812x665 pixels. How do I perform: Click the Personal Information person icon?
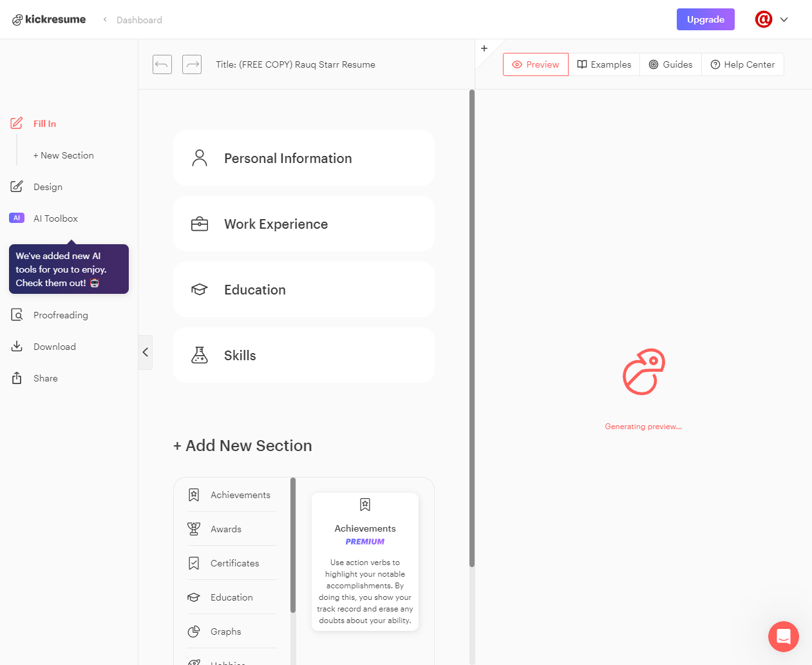point(200,158)
